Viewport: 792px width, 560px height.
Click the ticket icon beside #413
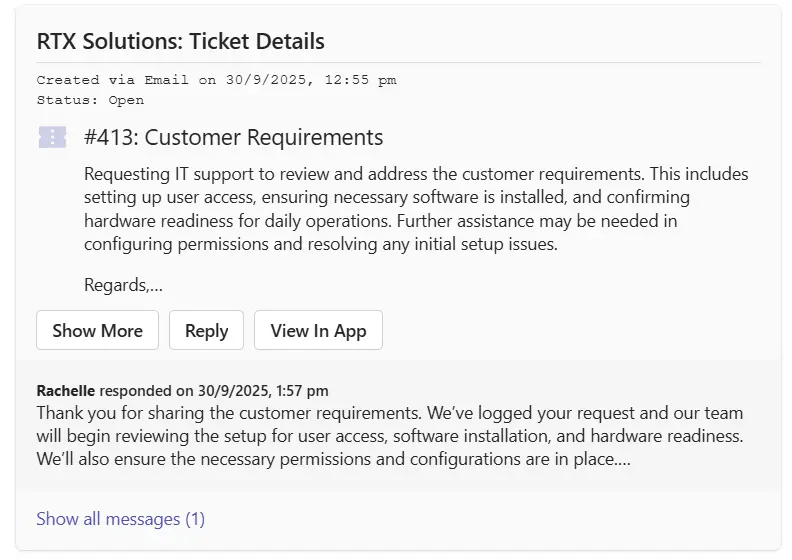pyautogui.click(x=52, y=137)
